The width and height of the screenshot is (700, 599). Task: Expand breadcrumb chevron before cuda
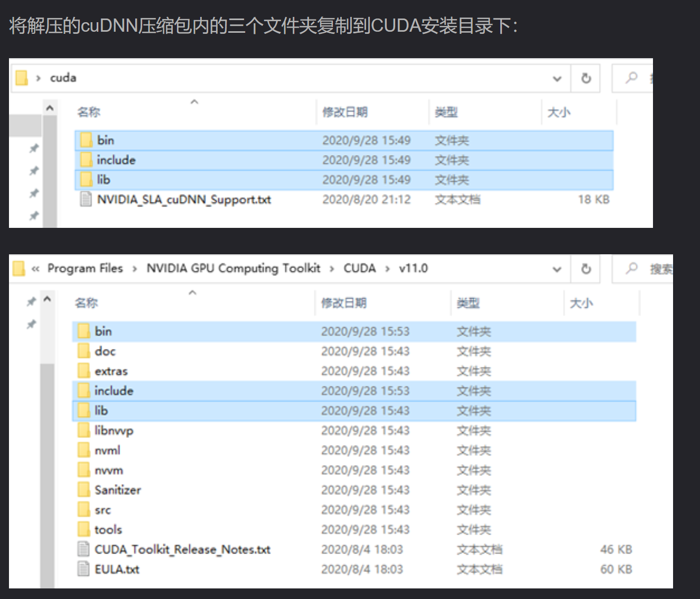click(x=38, y=78)
